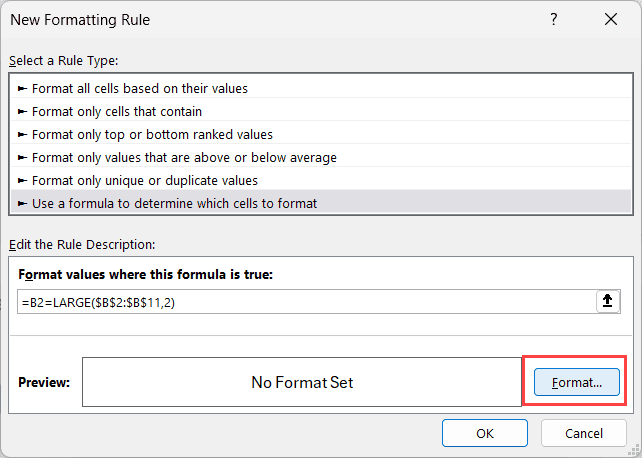Open the Format... settings button

(577, 382)
